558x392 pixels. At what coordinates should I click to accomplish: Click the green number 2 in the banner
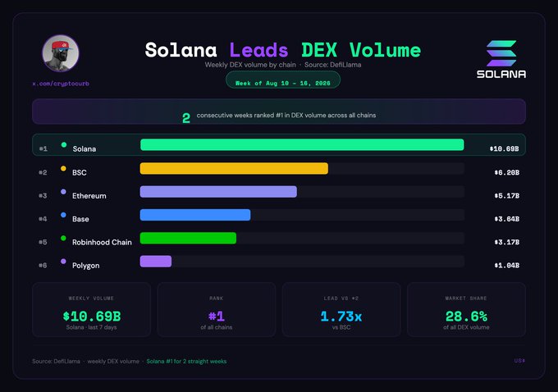pyautogui.click(x=186, y=118)
